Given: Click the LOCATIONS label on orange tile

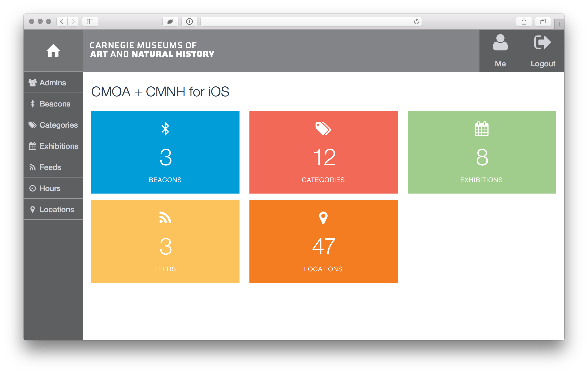Looking at the screenshot, I should [323, 269].
